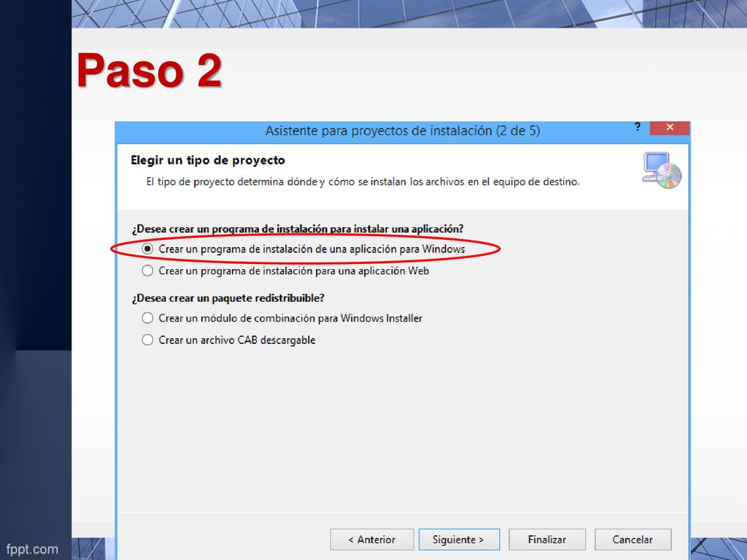
Task: Close the setup project wizard dialog
Action: (x=670, y=127)
